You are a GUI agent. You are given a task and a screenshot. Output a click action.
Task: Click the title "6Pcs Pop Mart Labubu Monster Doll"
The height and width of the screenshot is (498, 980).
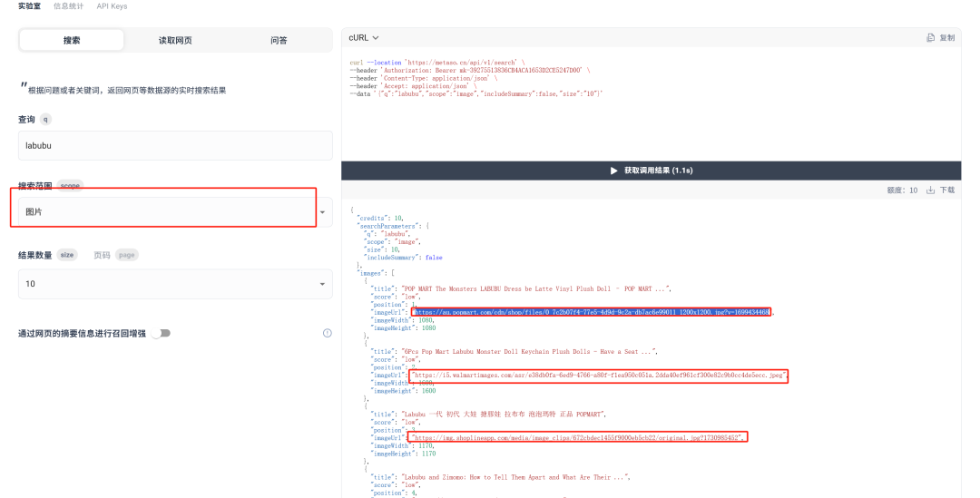pyautogui.click(x=530, y=351)
